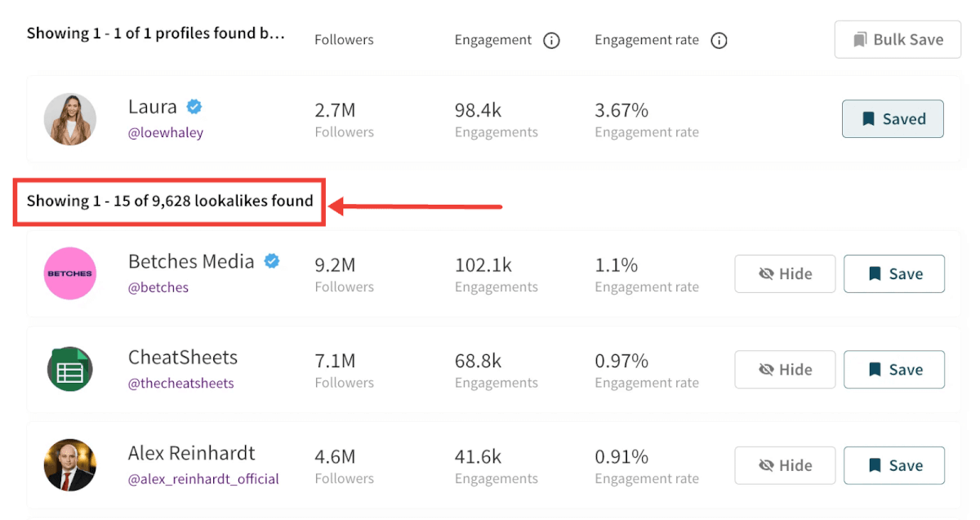980x520 pixels.
Task: Hide the Betches Media profile
Action: click(x=785, y=273)
